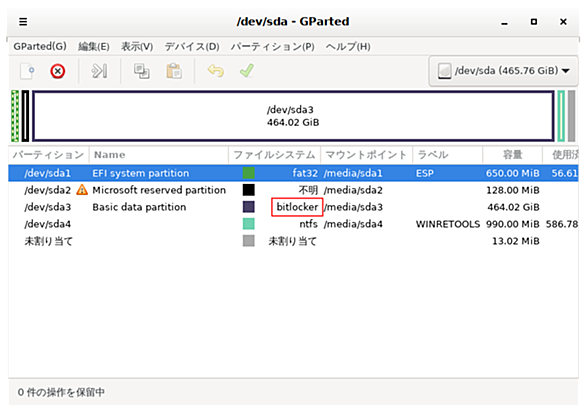Select the /dev/sda1 partition row
The image size is (586, 413).
click(x=293, y=173)
